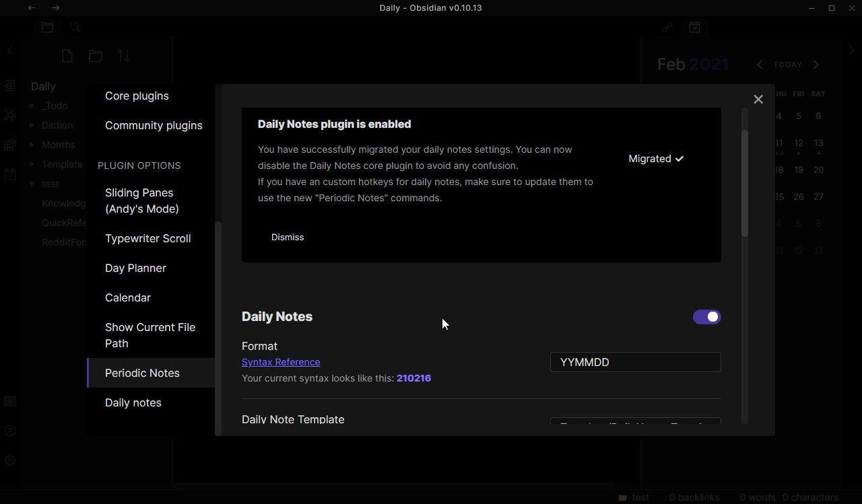Create a new folder icon

(96, 57)
